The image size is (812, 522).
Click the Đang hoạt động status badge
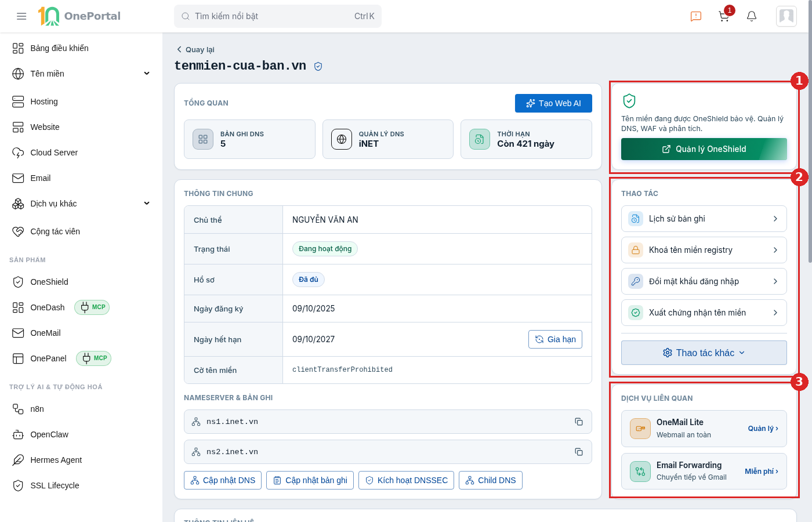tap(325, 249)
